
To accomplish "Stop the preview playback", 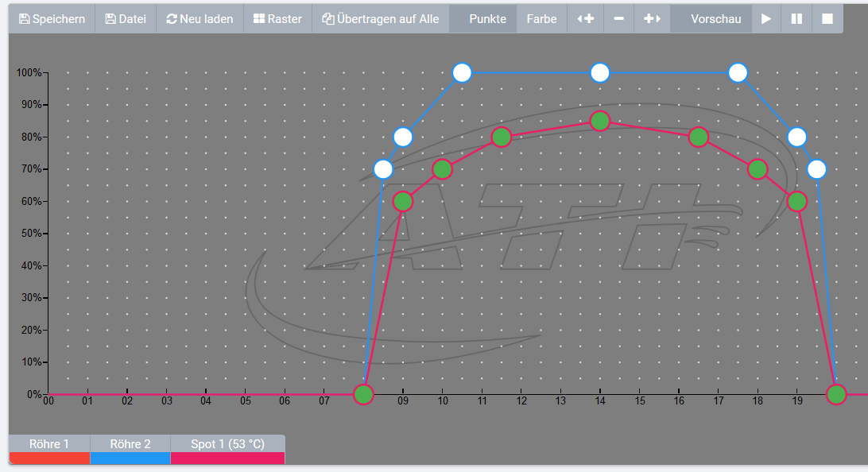I will pyautogui.click(x=827, y=18).
